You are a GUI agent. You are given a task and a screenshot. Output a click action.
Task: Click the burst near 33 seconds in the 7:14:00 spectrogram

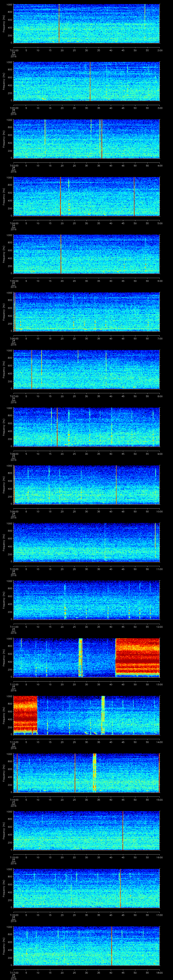click(x=94, y=772)
